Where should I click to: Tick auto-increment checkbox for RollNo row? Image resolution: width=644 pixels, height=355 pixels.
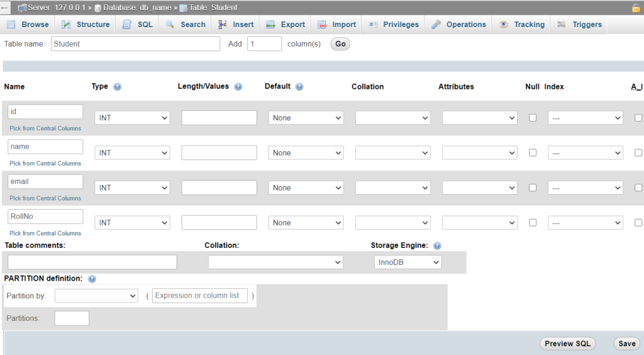pyautogui.click(x=638, y=223)
